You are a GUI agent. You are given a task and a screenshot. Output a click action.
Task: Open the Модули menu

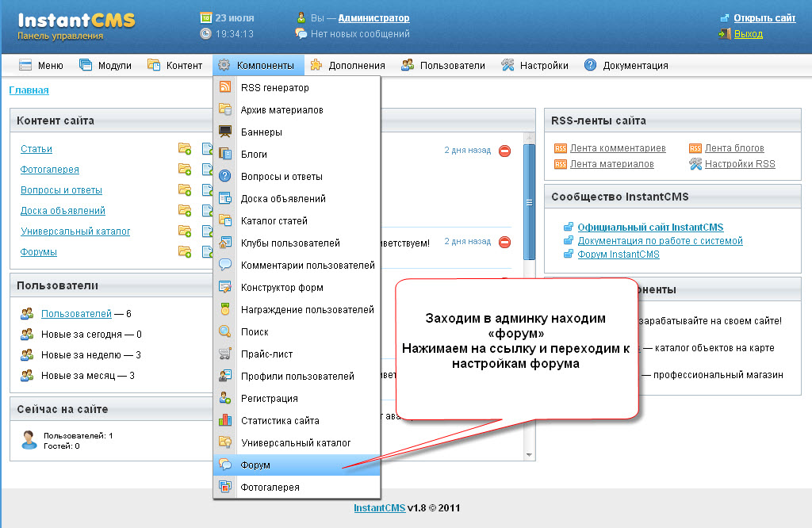[x=105, y=65]
